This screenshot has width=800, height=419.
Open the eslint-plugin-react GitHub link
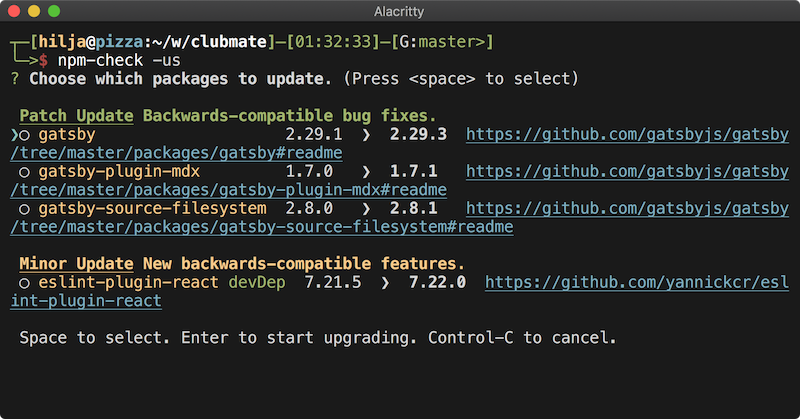[x=636, y=282]
